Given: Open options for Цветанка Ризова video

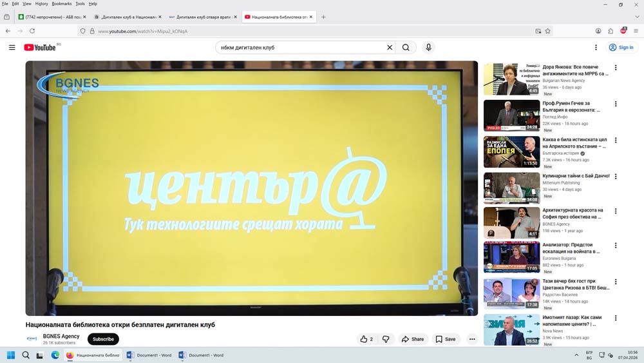Looking at the screenshot, I should (x=615, y=282).
